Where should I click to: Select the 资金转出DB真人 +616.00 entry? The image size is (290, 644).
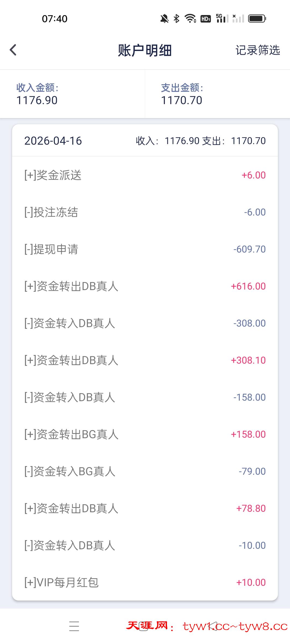(145, 286)
